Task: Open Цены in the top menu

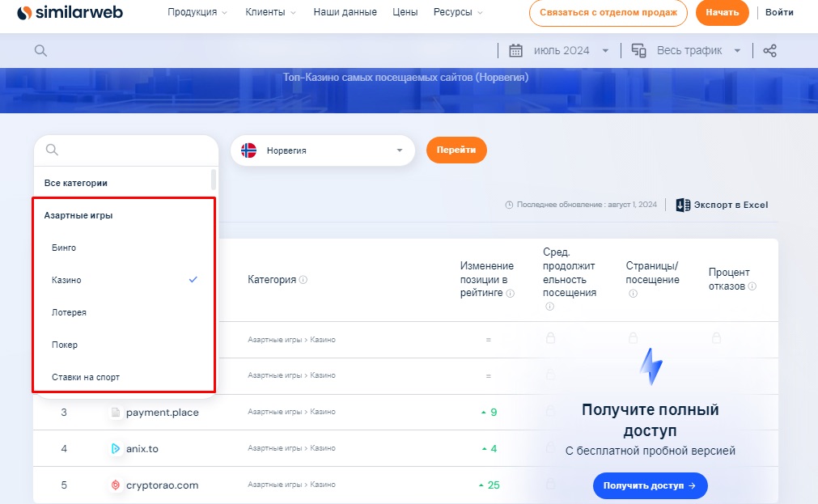Action: click(x=405, y=12)
